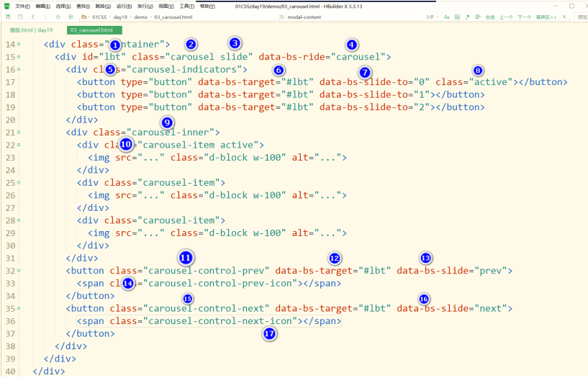This screenshot has width=588, height=378.
Task: Toggle the find-in-selection lines icon
Action: click(x=478, y=17)
